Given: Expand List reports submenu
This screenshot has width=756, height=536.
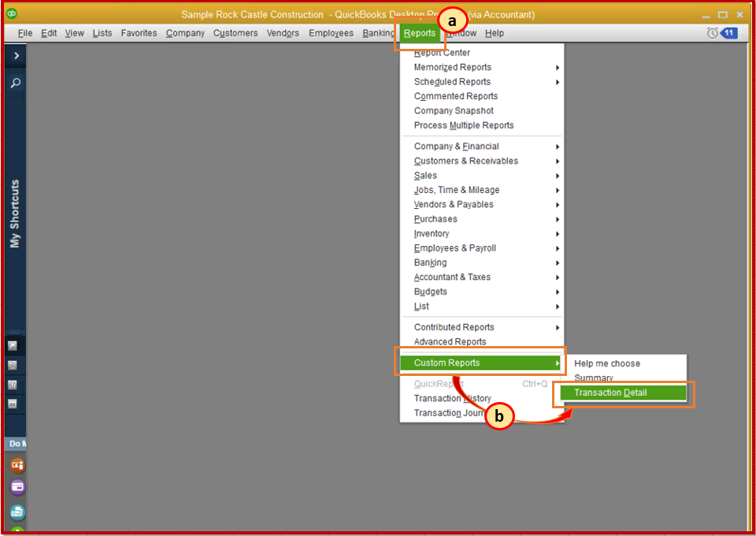Looking at the screenshot, I should point(482,306).
